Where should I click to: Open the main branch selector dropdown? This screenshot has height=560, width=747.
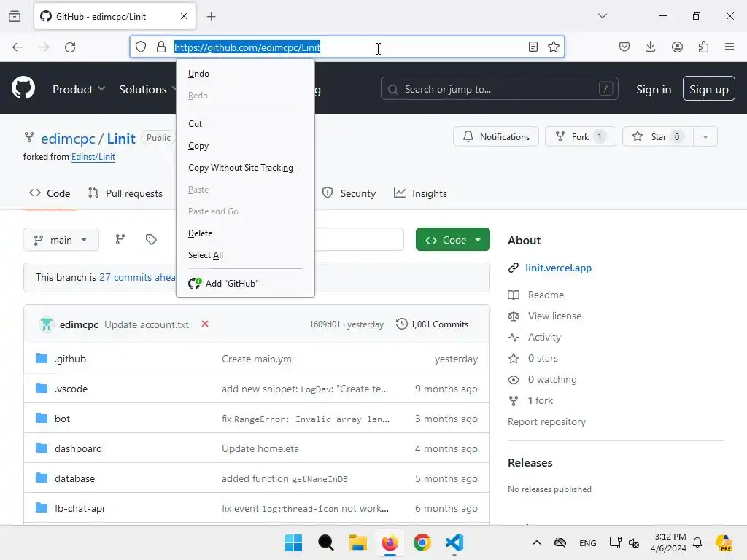point(61,239)
